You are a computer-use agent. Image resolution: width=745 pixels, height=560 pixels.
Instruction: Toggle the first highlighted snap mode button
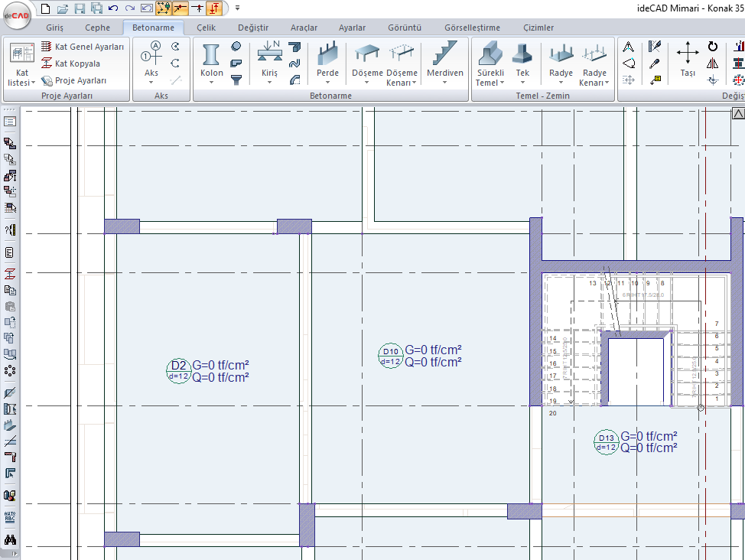click(x=163, y=8)
